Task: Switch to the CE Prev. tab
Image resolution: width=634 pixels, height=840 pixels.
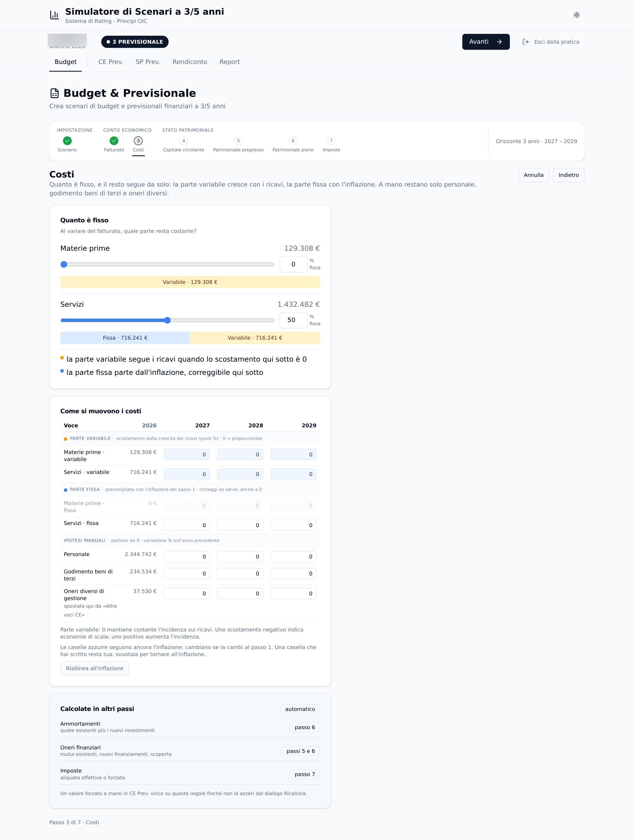Action: (111, 62)
